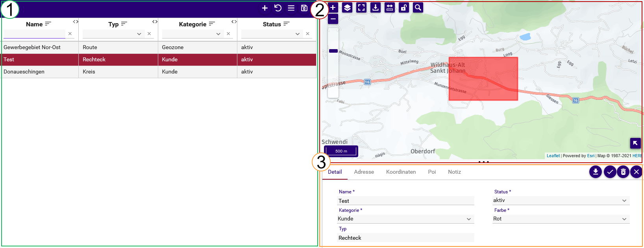Screen dimensions: 644x248
Task: Click the Kategorie column resize handle arrows
Action: click(234, 22)
